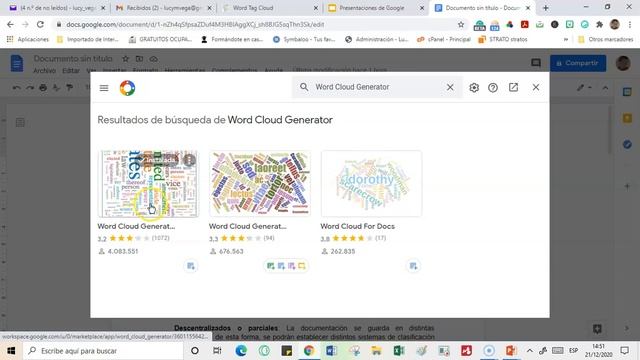
Task: Open first Word Cloud Generator thumbnail
Action: (148, 184)
